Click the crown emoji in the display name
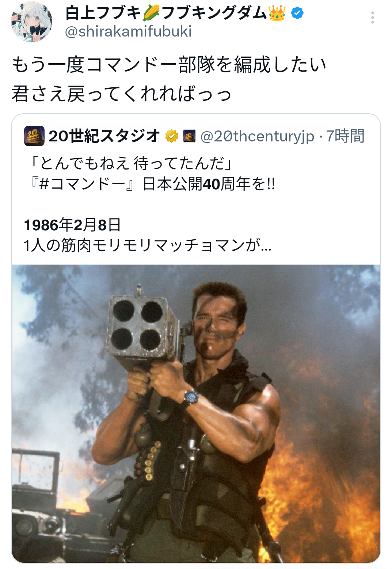This screenshot has height=569, width=392. 277,13
